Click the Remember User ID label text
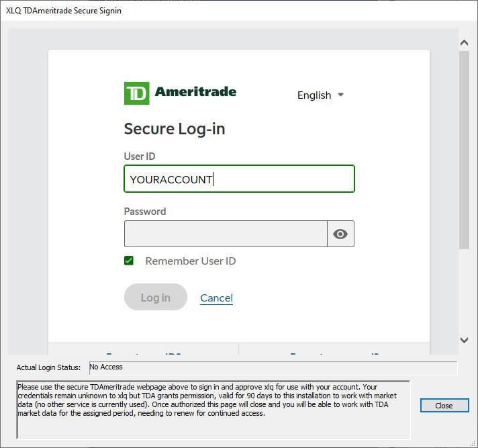Viewport: 478px width, 448px height. 191,261
